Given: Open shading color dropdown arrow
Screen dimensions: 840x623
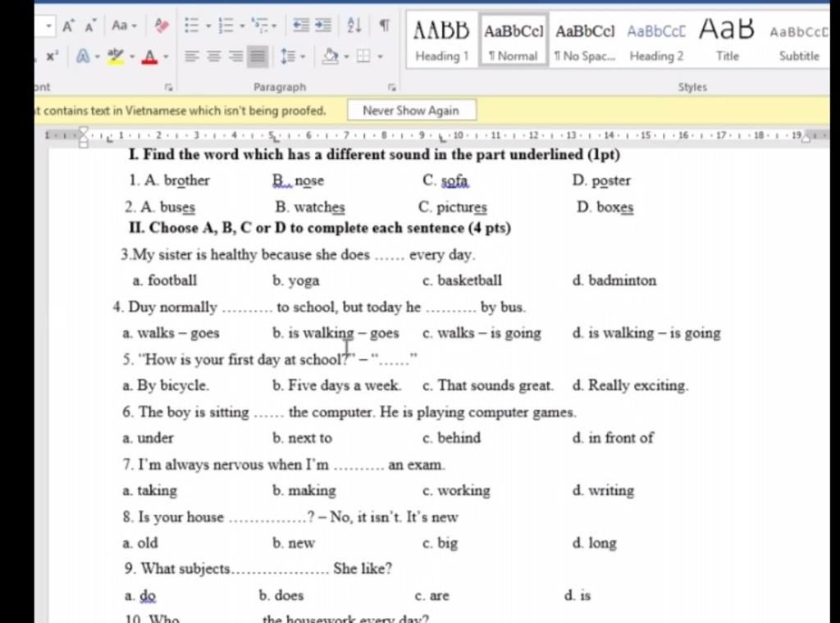Looking at the screenshot, I should point(347,57).
